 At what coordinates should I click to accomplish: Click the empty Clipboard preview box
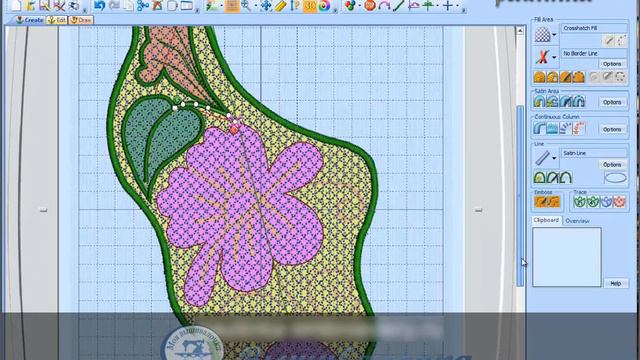point(567,257)
